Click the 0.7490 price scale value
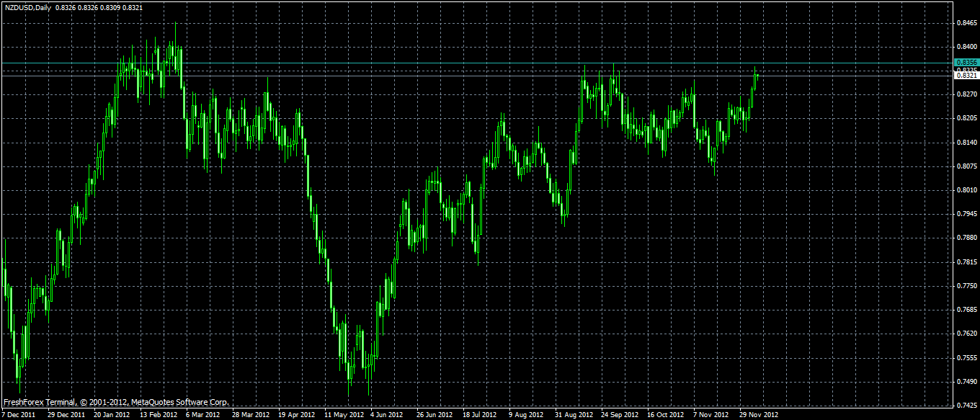This screenshot has height=420, width=980. coord(966,382)
